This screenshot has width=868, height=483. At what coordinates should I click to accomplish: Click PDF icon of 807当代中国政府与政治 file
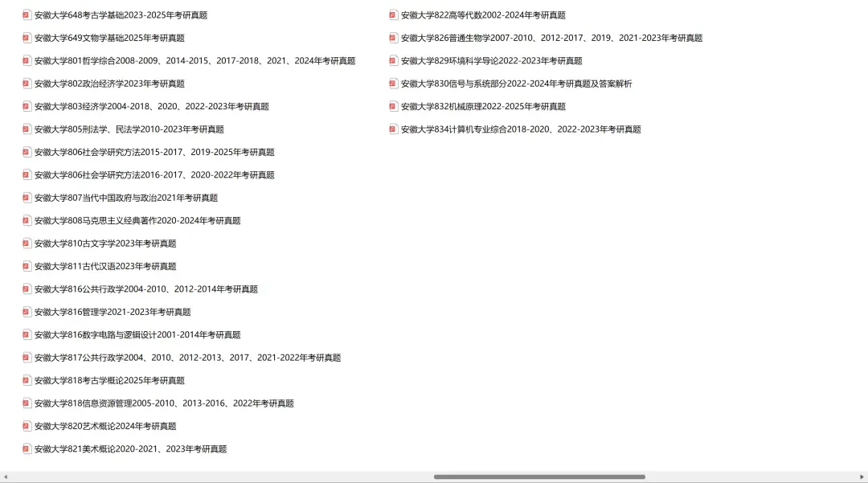(x=27, y=198)
